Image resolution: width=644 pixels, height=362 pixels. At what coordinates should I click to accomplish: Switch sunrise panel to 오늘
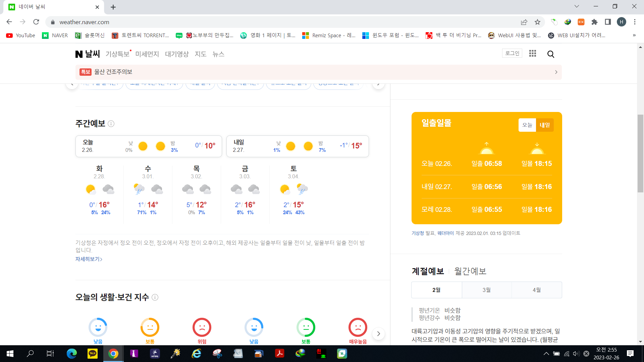[527, 125]
